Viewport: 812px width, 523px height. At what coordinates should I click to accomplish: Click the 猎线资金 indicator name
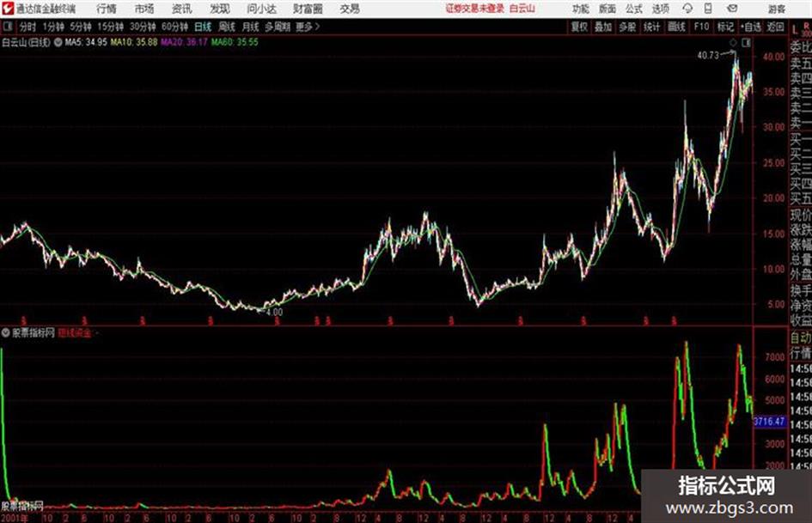75,333
